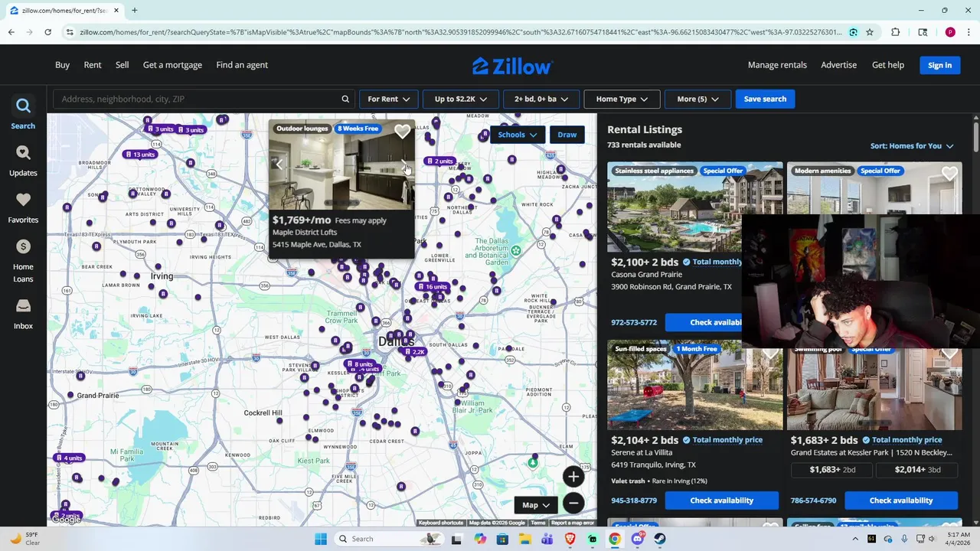Open the Advertise link
Viewport: 980px width, 551px height.
(838, 65)
